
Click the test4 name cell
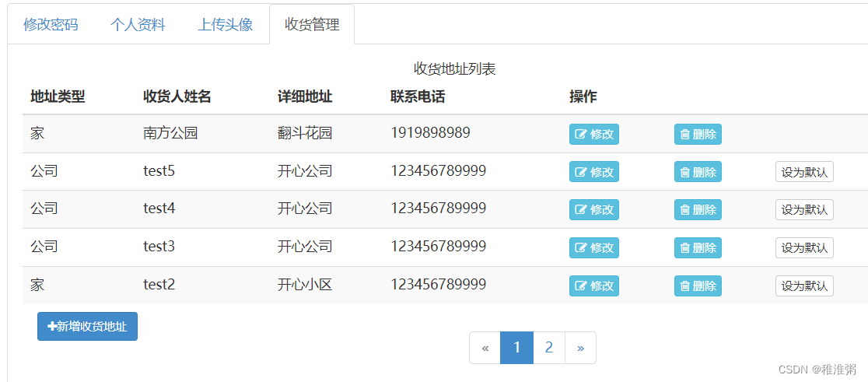(159, 209)
